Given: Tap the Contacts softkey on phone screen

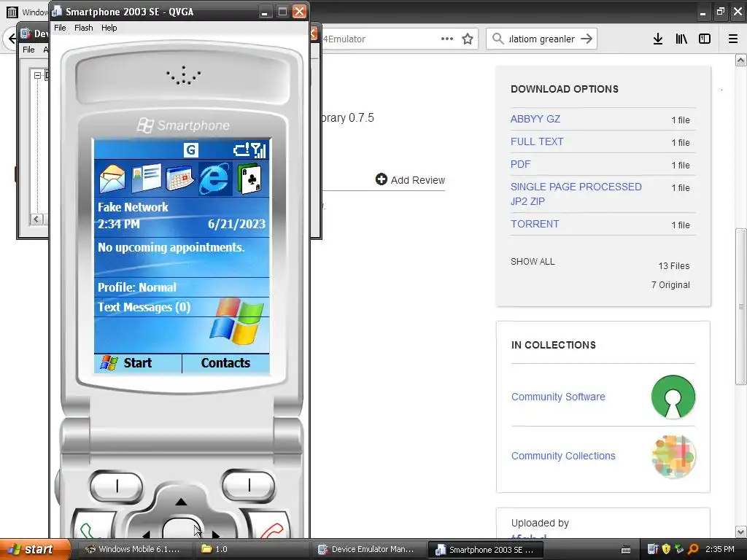Looking at the screenshot, I should tap(225, 363).
